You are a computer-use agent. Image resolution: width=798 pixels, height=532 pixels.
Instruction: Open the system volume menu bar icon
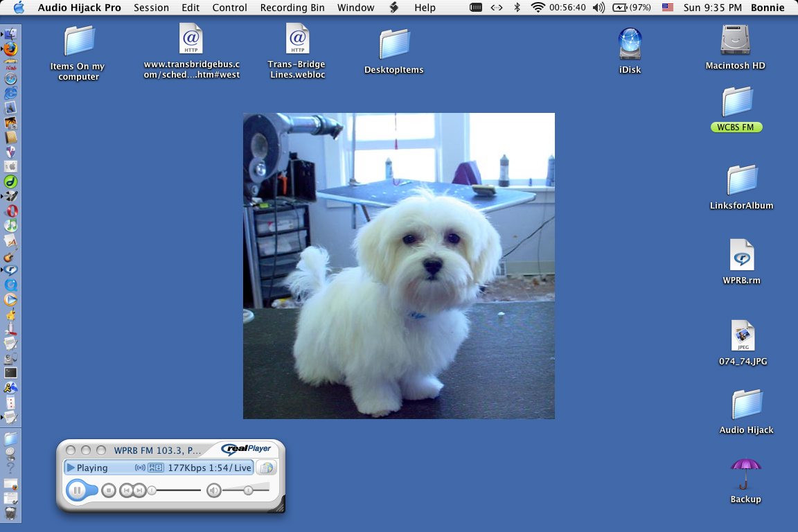(x=598, y=8)
